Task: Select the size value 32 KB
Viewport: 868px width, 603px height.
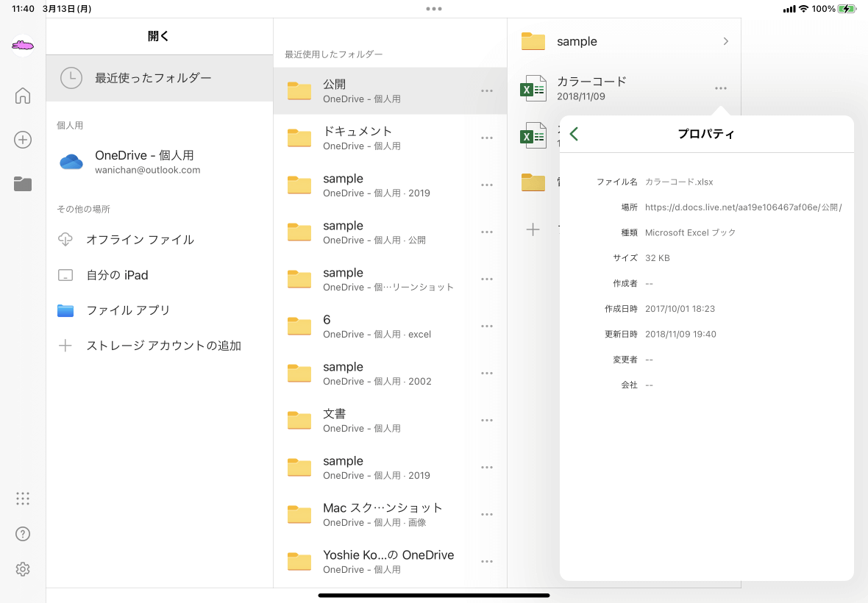Action: click(657, 258)
